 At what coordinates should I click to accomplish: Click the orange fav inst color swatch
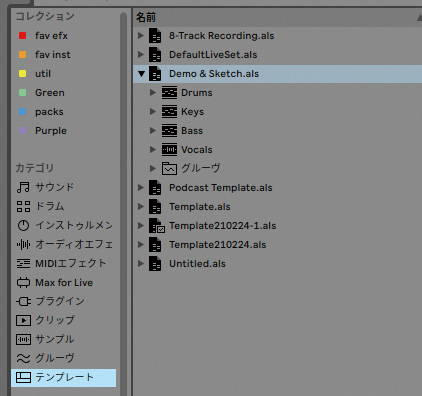point(23,55)
